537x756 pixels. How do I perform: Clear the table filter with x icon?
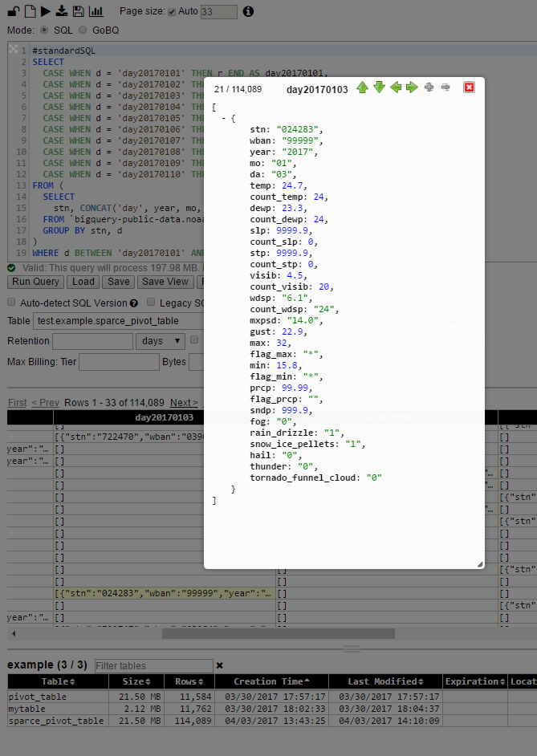coord(220,665)
